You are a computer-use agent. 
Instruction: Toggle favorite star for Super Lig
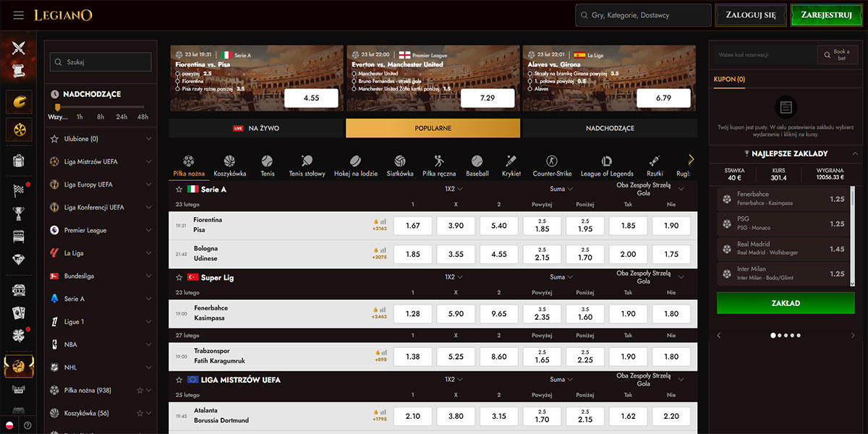[x=179, y=277]
